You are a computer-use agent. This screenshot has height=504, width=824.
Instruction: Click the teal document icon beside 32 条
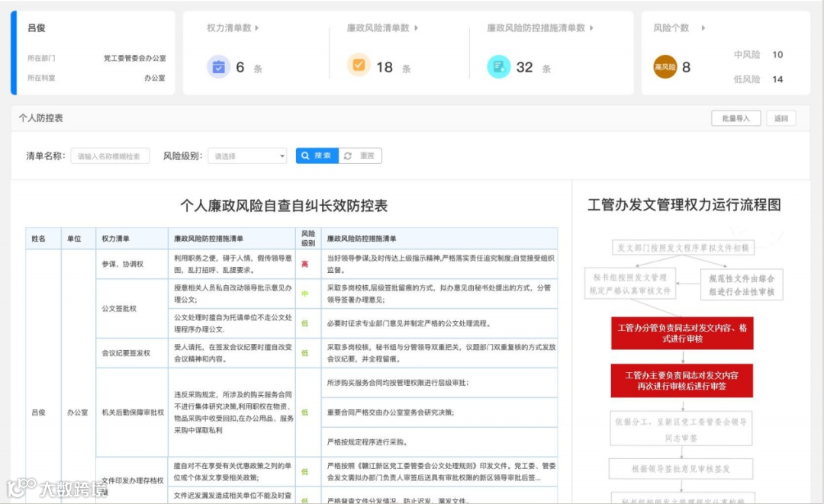tap(499, 66)
